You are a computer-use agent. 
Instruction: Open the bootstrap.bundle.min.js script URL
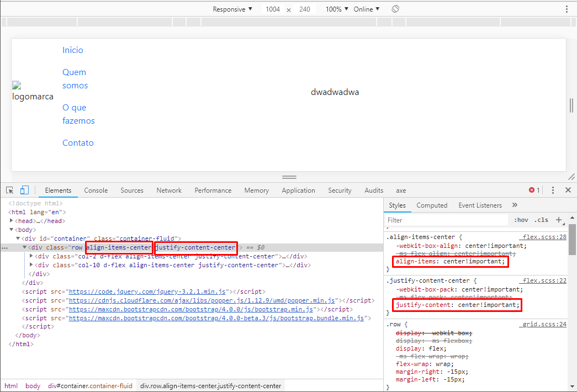(216, 318)
